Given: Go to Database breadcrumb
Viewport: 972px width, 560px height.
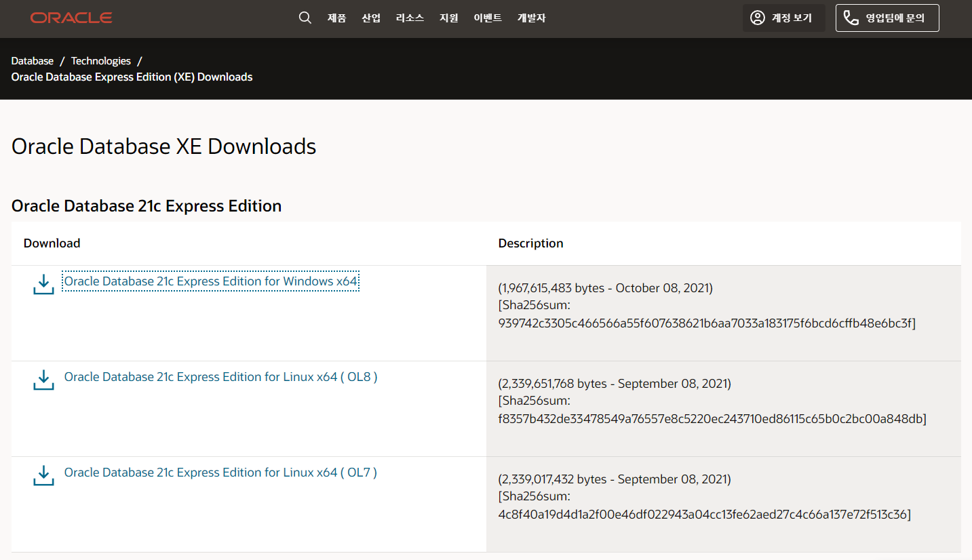Looking at the screenshot, I should 33,61.
